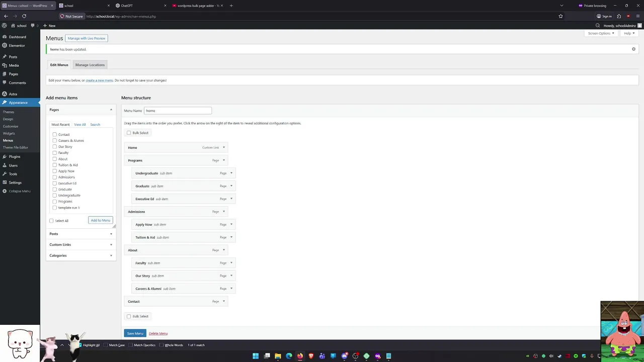
Task: Click the Menu Name input field
Action: pos(178,111)
